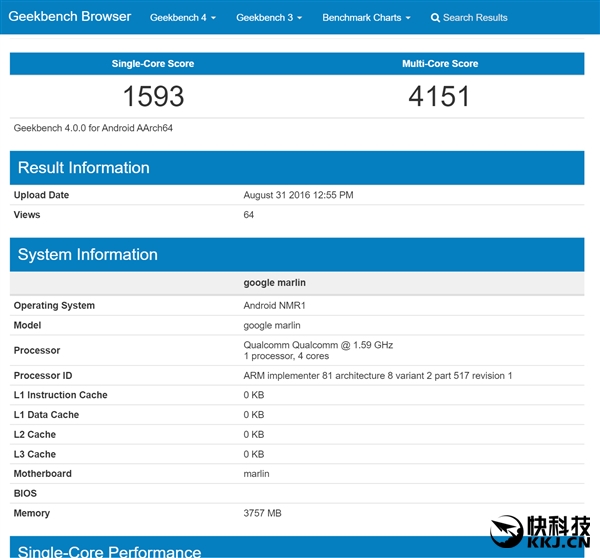
Task: Click the Memory value 3757 MB
Action: point(262,513)
